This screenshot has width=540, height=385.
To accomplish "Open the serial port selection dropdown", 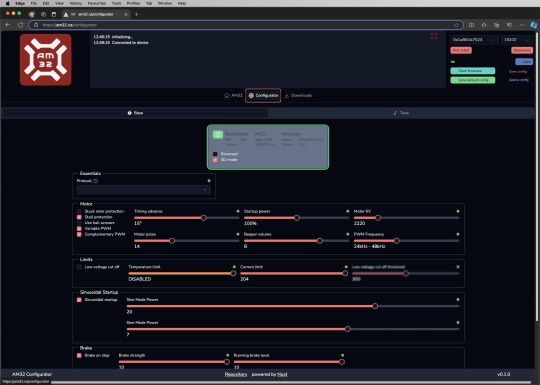I will [x=474, y=40].
